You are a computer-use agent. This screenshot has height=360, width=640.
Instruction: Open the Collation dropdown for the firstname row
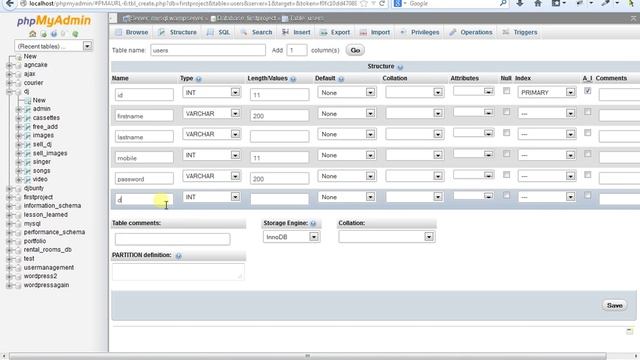[415, 113]
